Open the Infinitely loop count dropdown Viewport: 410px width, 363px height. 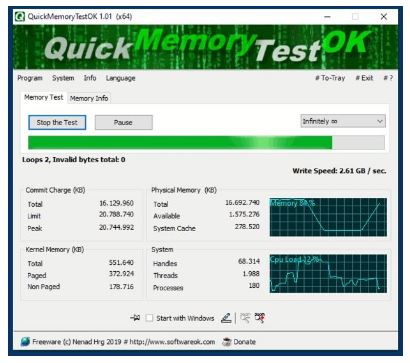tap(343, 121)
